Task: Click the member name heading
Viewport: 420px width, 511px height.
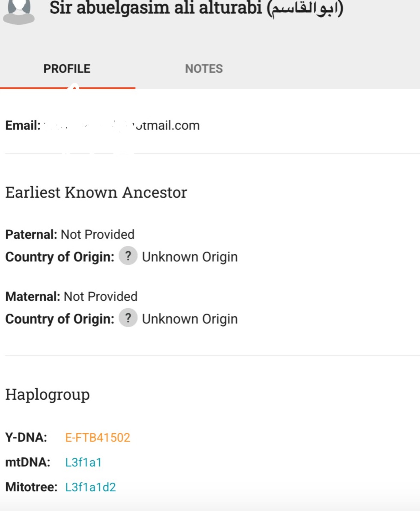Action: tap(156, 9)
